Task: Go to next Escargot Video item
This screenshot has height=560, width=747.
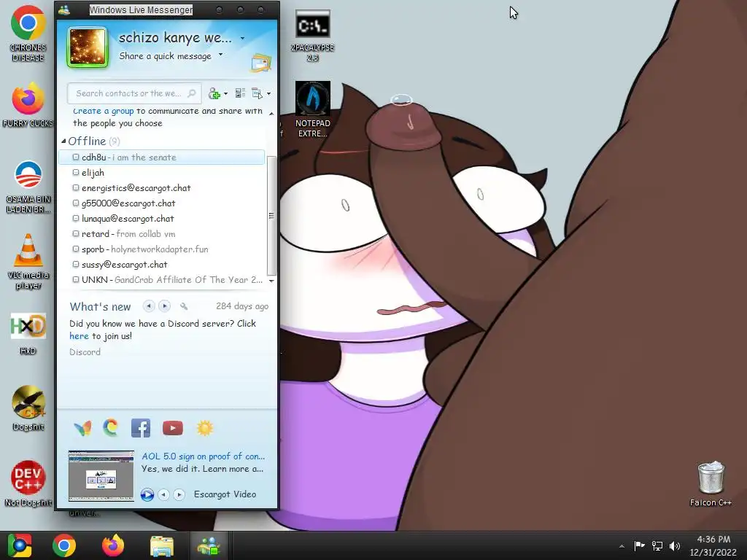Action: 179,495
